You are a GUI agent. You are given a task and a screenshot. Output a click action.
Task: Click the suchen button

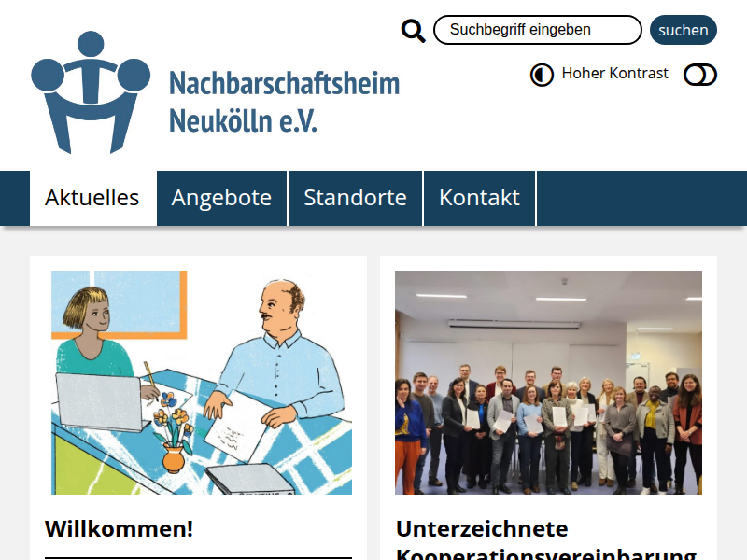pos(684,30)
